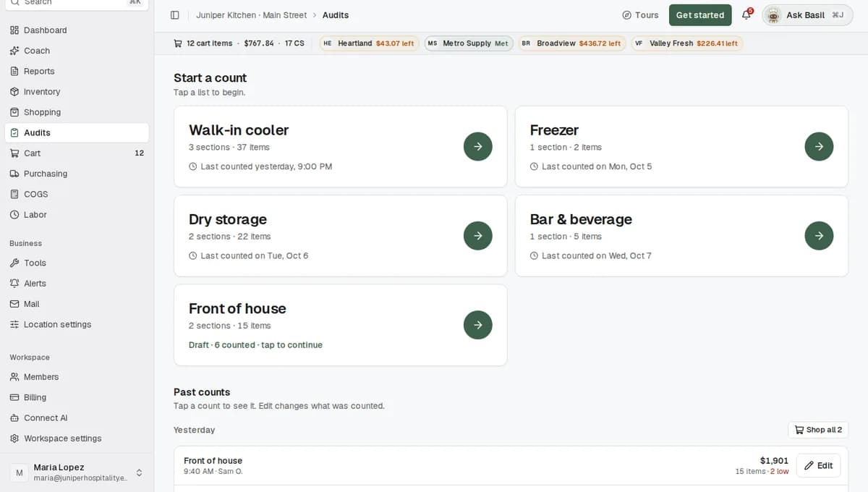Select Audits in the sidebar
This screenshot has width=868, height=492.
tap(77, 132)
